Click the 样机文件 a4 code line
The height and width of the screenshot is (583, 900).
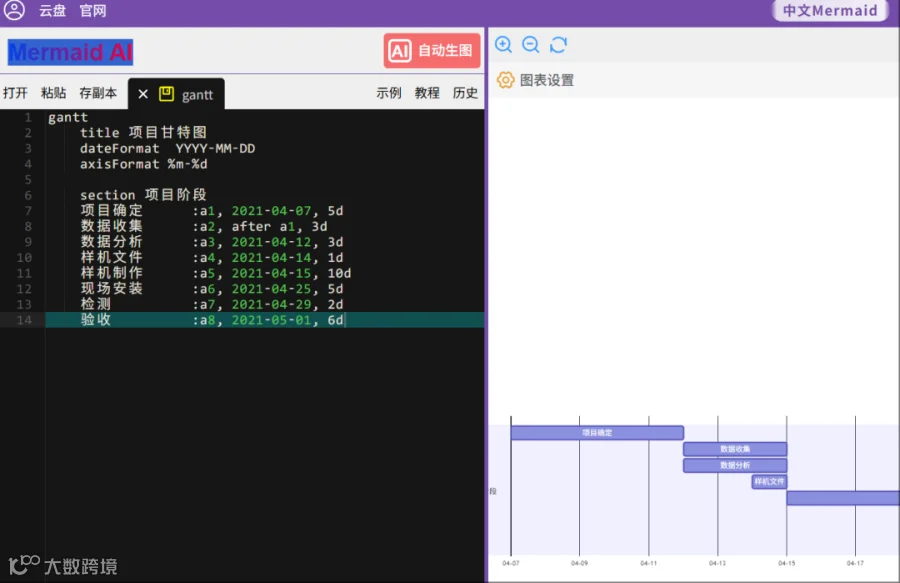[x=211, y=257]
